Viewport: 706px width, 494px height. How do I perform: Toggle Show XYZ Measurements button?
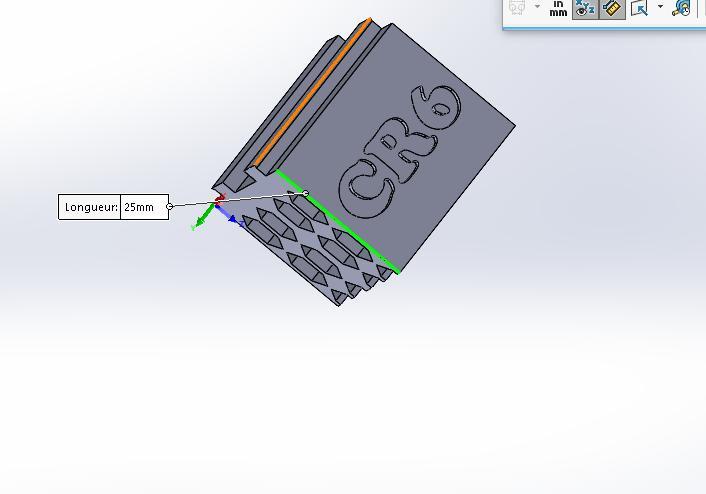pos(585,8)
